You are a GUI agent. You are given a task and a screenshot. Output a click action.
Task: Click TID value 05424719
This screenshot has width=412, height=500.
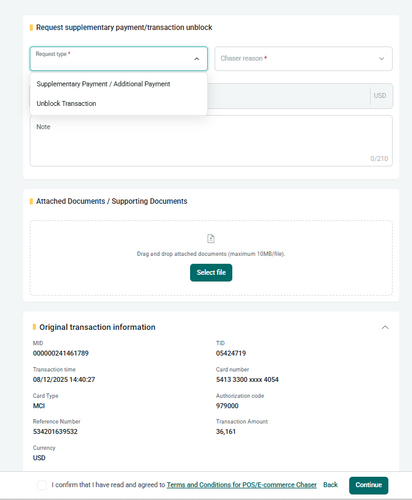[231, 353]
